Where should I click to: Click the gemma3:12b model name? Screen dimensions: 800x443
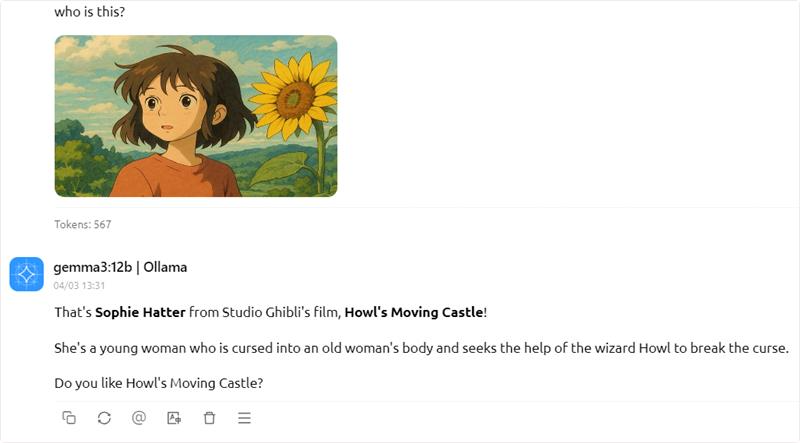(92, 267)
